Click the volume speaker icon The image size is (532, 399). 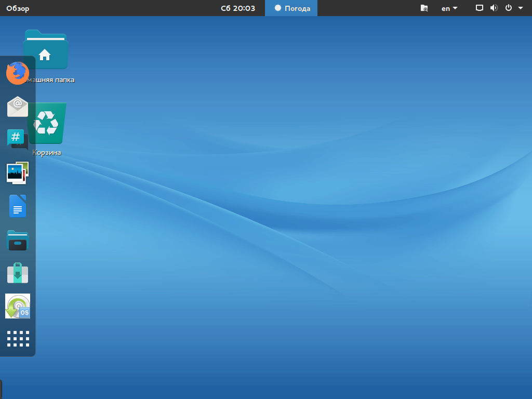pyautogui.click(x=494, y=8)
